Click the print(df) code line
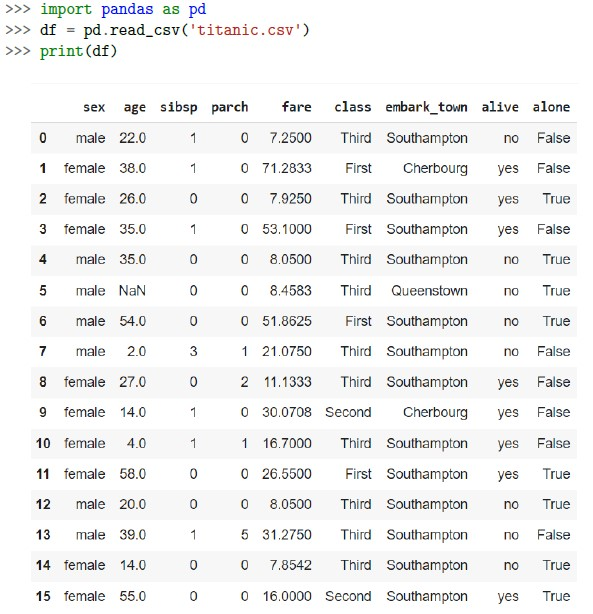 78,51
